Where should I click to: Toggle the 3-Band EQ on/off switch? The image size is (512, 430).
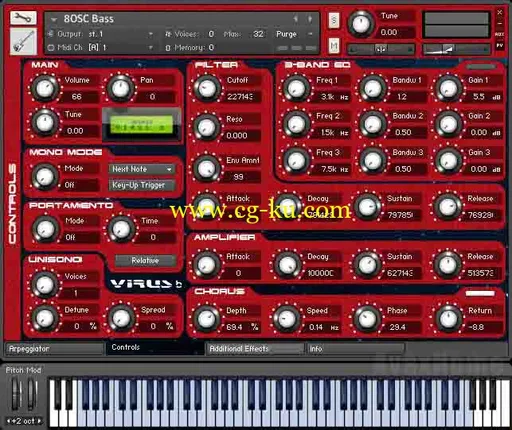click(x=481, y=67)
